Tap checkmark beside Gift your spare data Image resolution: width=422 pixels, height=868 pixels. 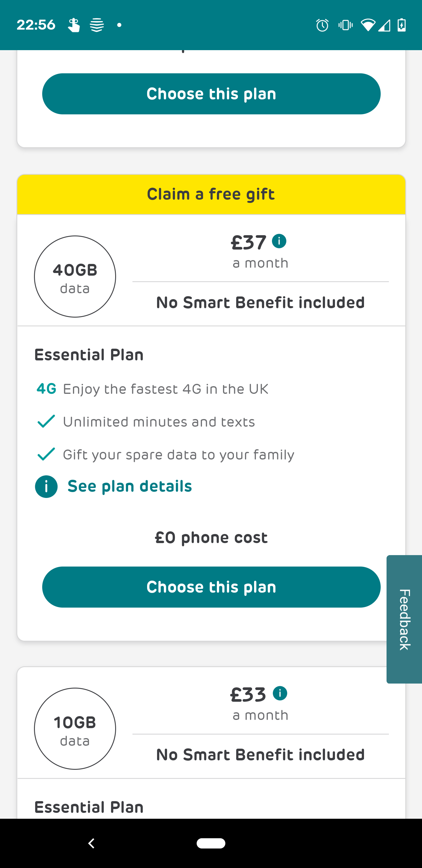coord(46,454)
